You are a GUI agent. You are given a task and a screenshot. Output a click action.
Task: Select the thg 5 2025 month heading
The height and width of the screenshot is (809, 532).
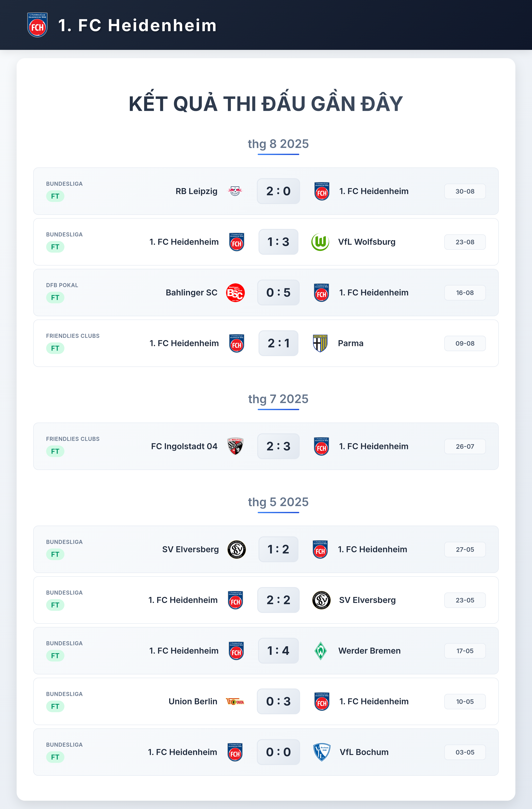pos(278,502)
